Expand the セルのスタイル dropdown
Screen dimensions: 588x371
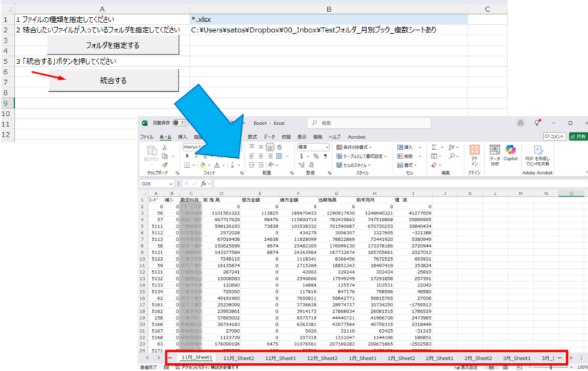(356, 165)
